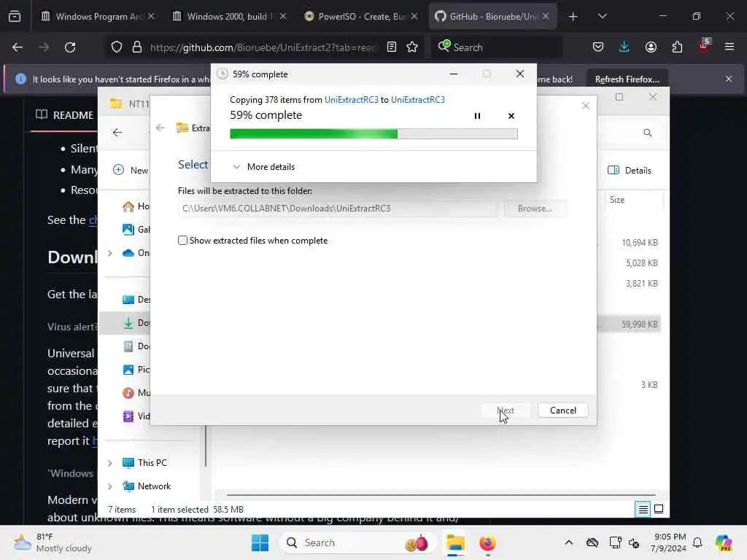Screen dimensions: 747x560
Task: Open the Videos quick access folder
Action: pos(136,416)
